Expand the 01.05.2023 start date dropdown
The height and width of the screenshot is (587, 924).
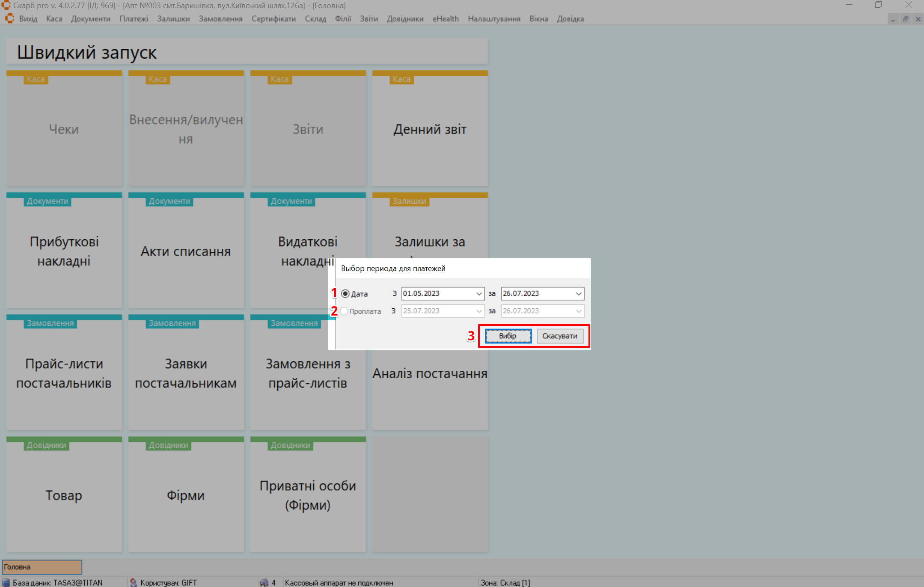(x=479, y=294)
